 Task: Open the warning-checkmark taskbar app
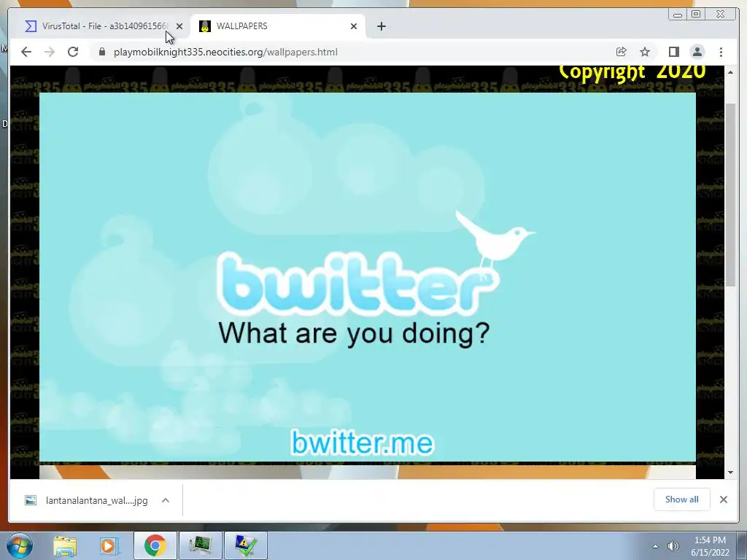click(245, 545)
